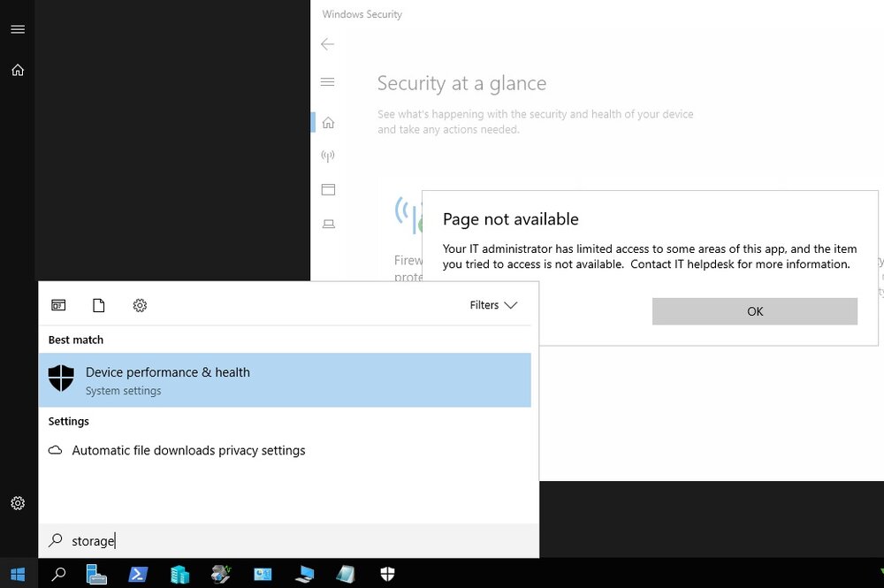The height and width of the screenshot is (588, 884).
Task: Open the computer monitor taskbar icon
Action: (304, 575)
